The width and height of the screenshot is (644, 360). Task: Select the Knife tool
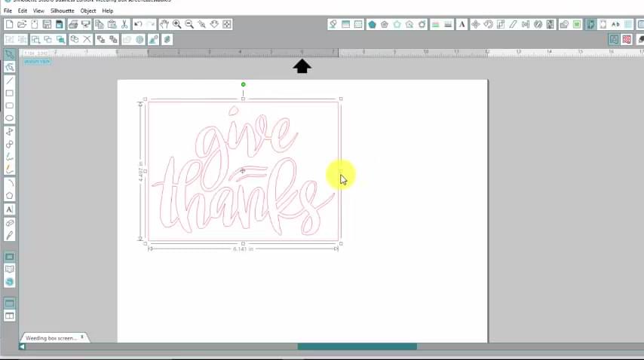[x=10, y=235]
